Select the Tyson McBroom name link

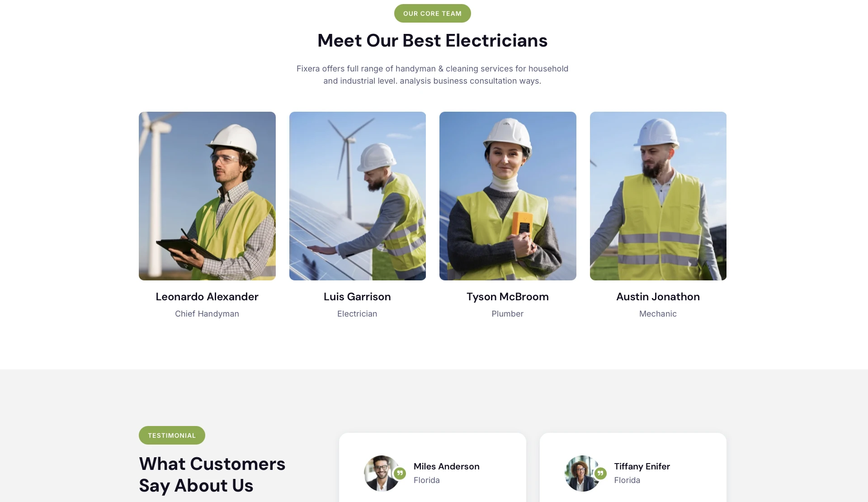[508, 297]
